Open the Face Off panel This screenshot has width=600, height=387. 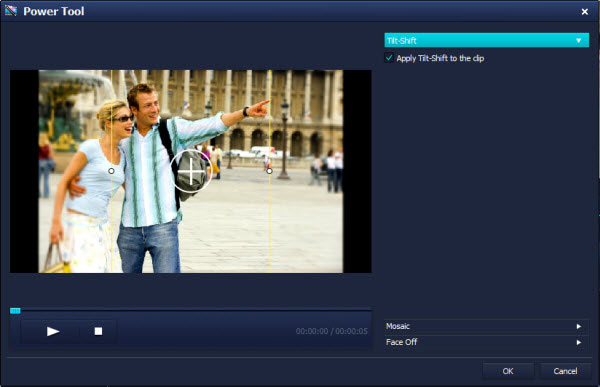[x=486, y=342]
